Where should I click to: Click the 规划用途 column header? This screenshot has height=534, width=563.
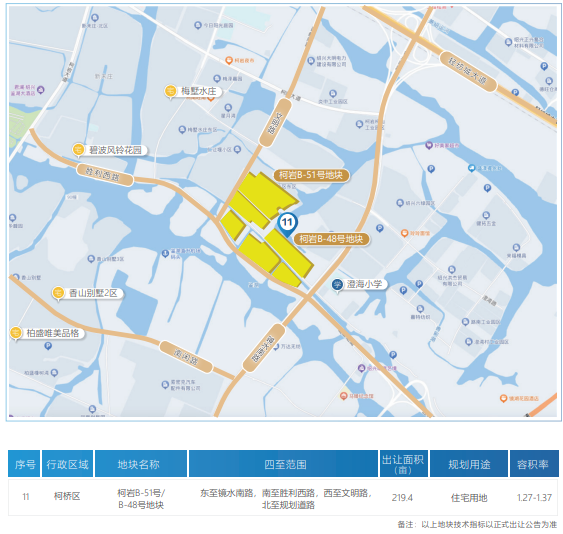click(x=469, y=464)
